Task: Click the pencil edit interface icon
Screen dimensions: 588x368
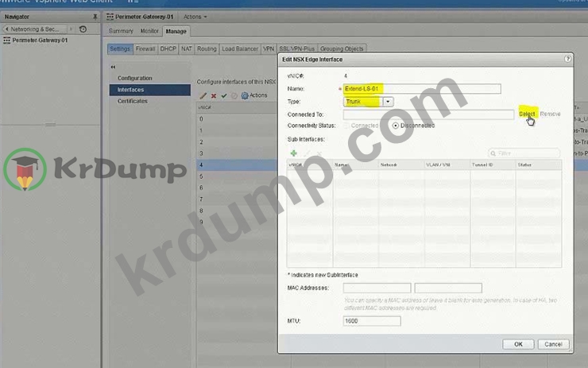Action: point(203,95)
